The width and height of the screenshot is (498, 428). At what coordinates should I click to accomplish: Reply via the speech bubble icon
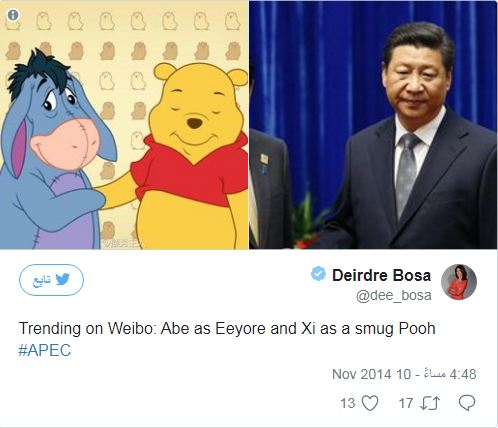(x=467, y=403)
